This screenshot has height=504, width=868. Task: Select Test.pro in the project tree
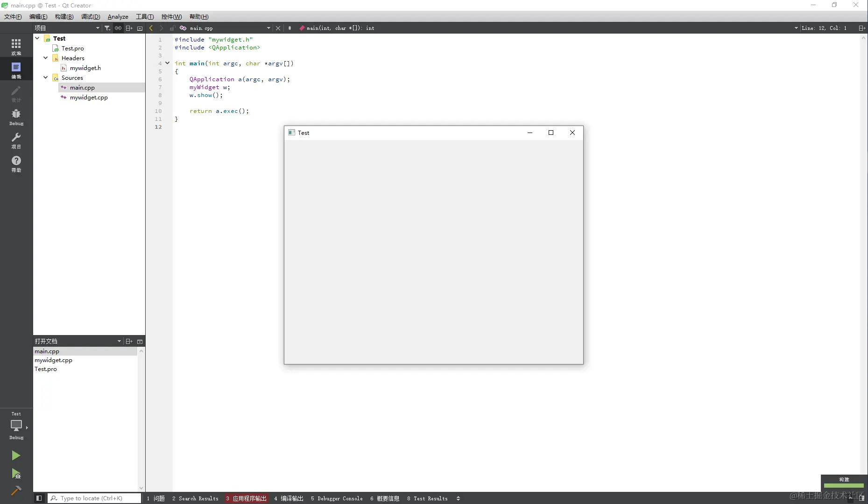point(73,48)
